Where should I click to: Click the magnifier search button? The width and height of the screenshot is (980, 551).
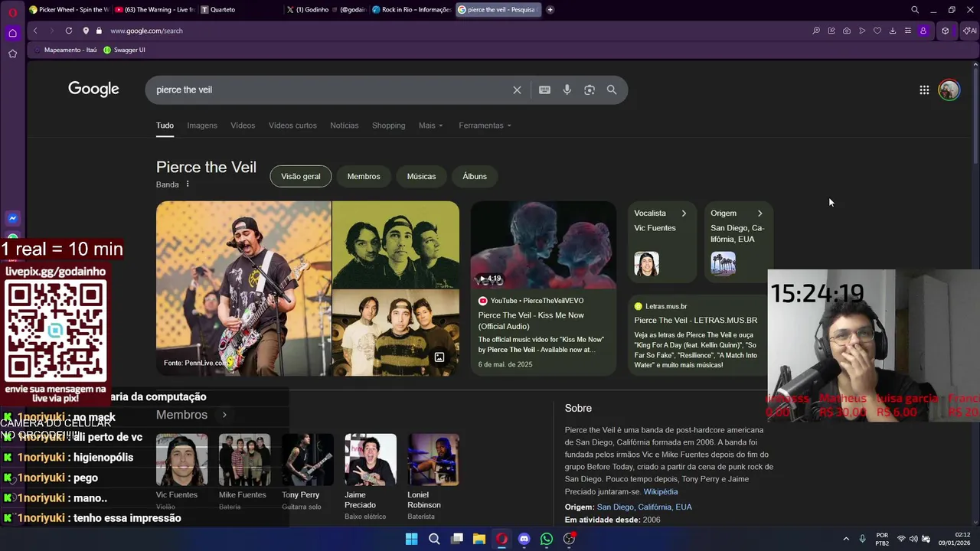click(x=612, y=90)
